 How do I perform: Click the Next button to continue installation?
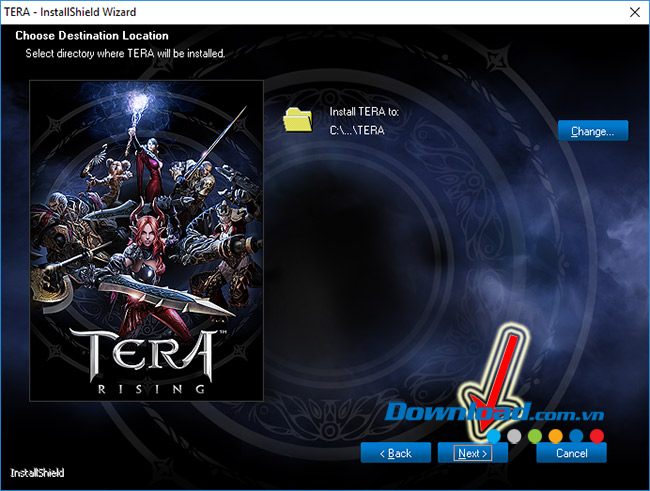click(x=472, y=453)
